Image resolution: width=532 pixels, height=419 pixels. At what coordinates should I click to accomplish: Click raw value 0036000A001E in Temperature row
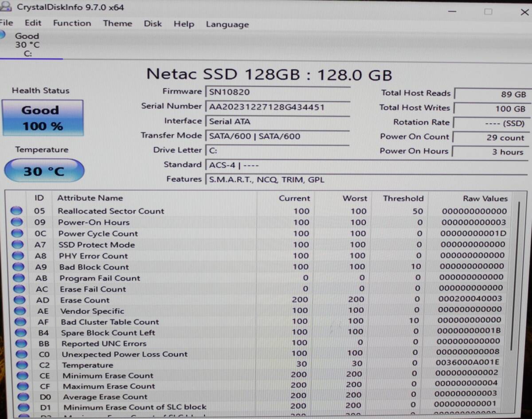coord(467,362)
